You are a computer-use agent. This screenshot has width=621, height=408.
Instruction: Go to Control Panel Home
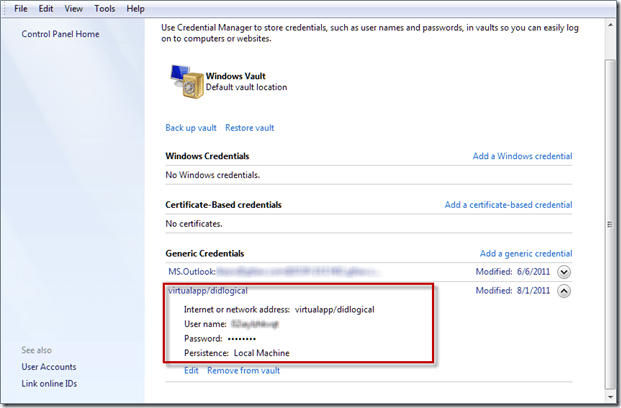pos(61,34)
